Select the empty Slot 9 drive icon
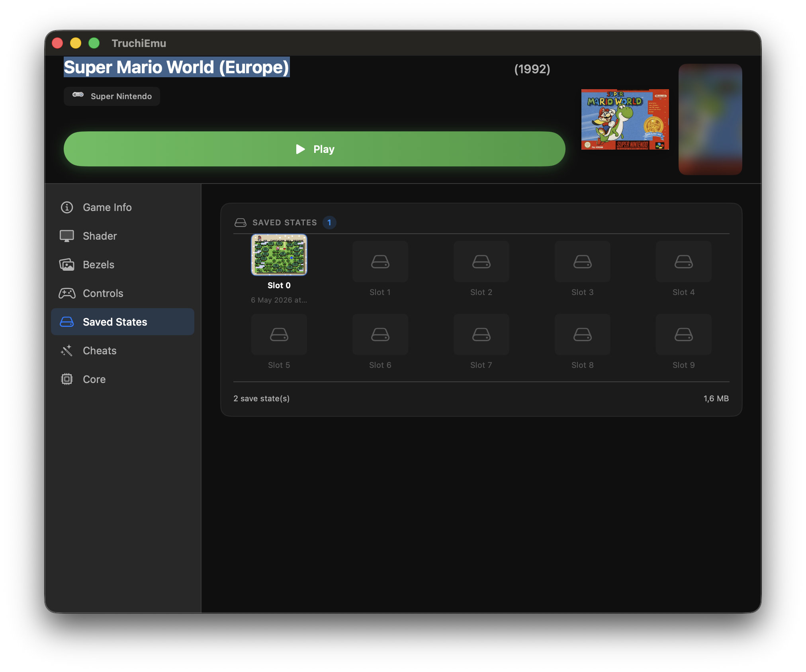The width and height of the screenshot is (806, 672). tap(684, 335)
